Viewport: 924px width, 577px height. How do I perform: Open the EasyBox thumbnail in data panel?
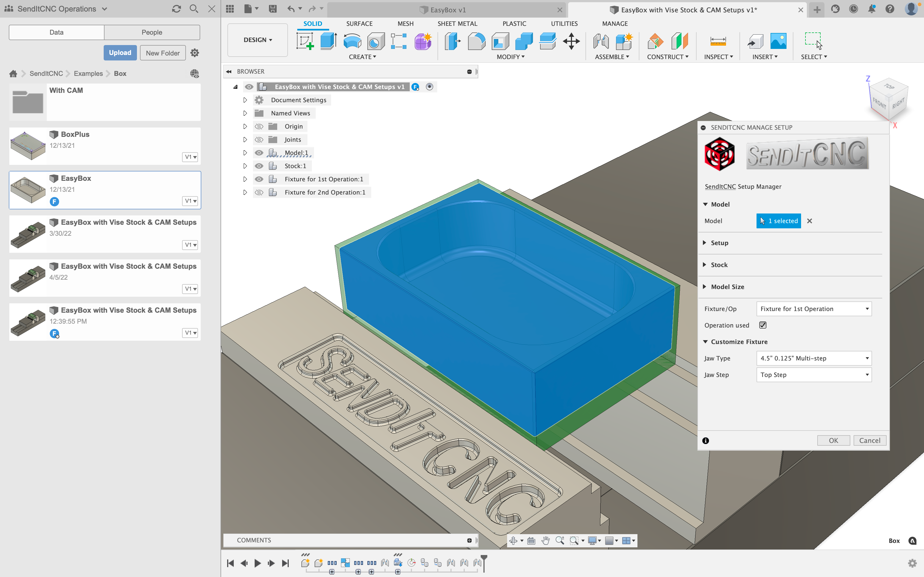(x=28, y=190)
